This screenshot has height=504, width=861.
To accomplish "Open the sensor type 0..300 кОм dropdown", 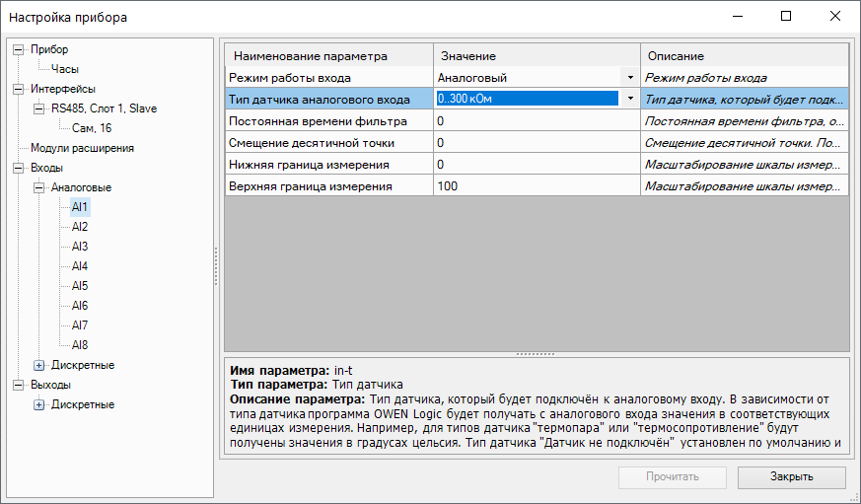I will [630, 98].
